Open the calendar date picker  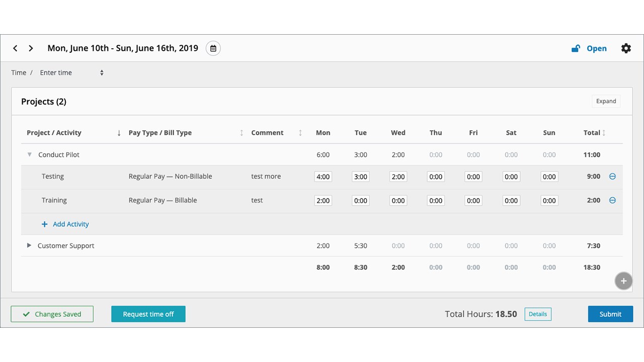click(213, 48)
